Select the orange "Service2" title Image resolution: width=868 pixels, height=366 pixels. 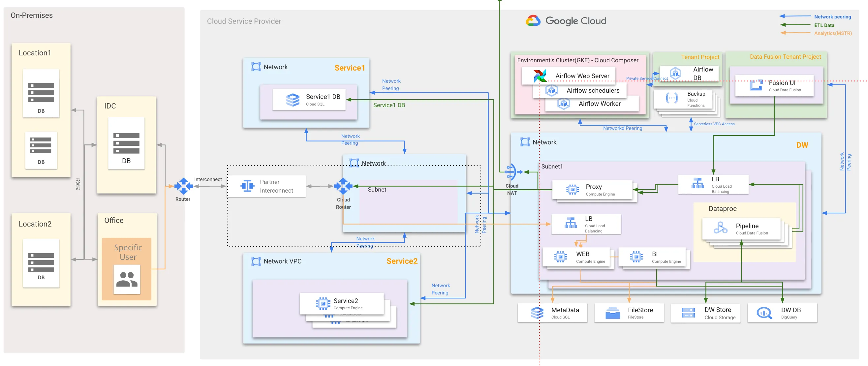click(x=402, y=261)
